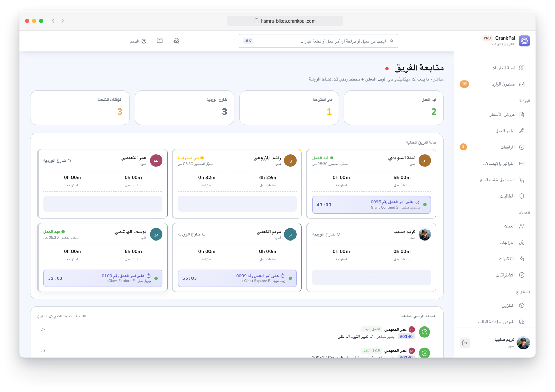
Task: Go back with browser back arrow
Action: [53, 21]
